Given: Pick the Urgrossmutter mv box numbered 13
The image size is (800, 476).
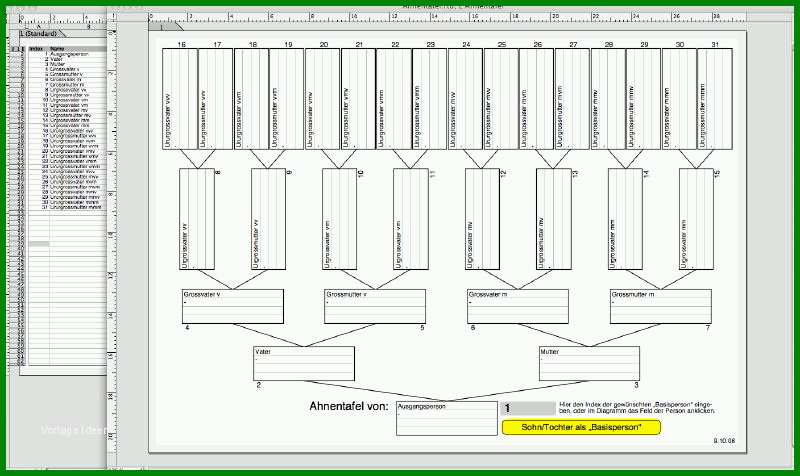Looking at the screenshot, I should pyautogui.click(x=554, y=219).
